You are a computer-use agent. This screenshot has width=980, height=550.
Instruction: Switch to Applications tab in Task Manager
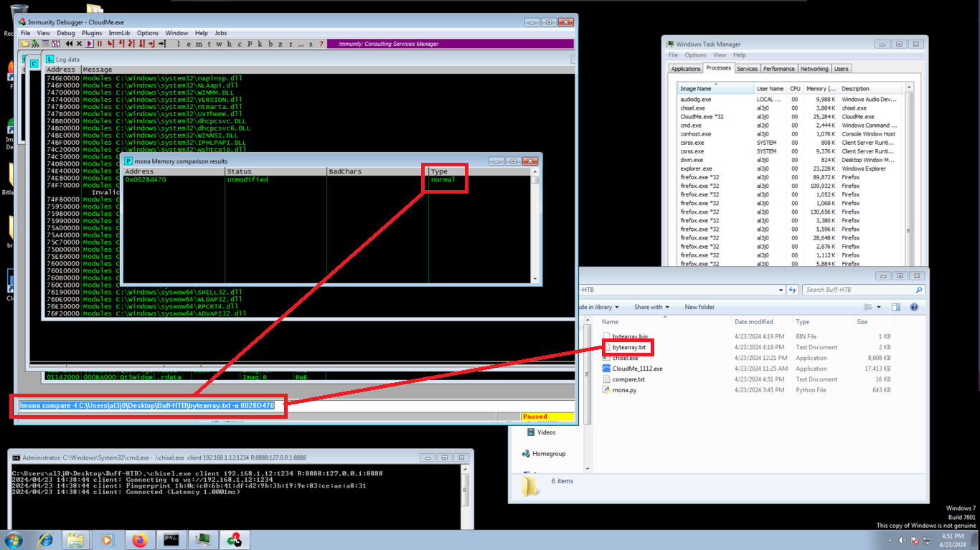click(x=685, y=69)
